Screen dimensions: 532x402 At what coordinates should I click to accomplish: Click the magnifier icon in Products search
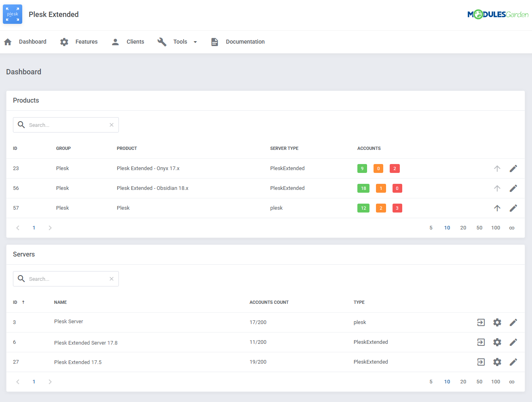pyautogui.click(x=21, y=124)
